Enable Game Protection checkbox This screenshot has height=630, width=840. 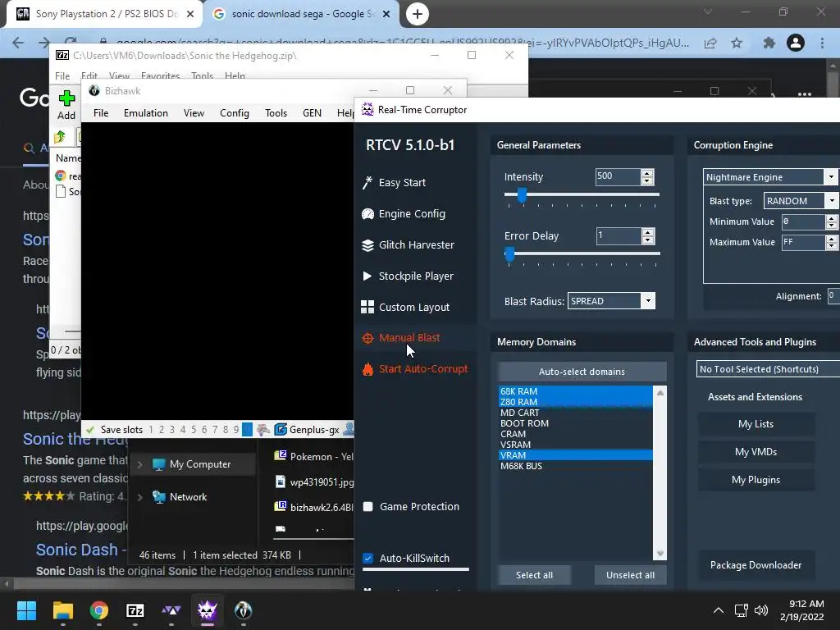(x=368, y=507)
